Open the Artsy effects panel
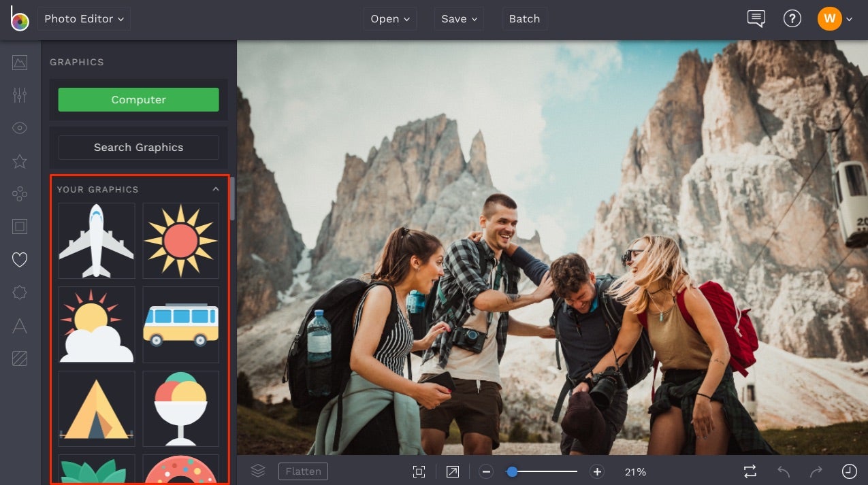868x485 pixels. click(19, 161)
